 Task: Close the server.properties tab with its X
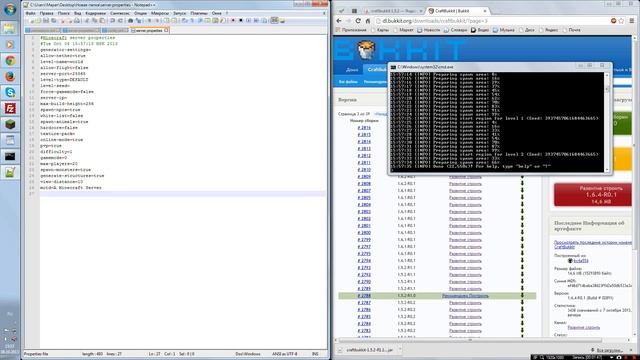pos(166,30)
